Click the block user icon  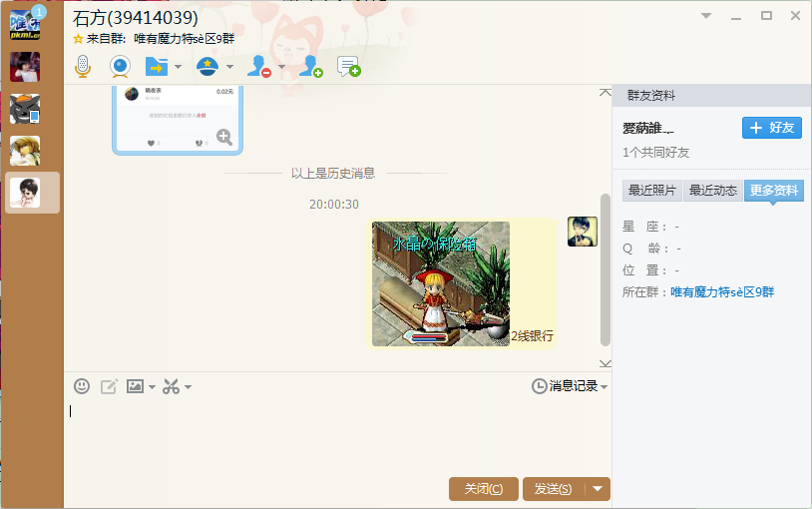coord(259,67)
